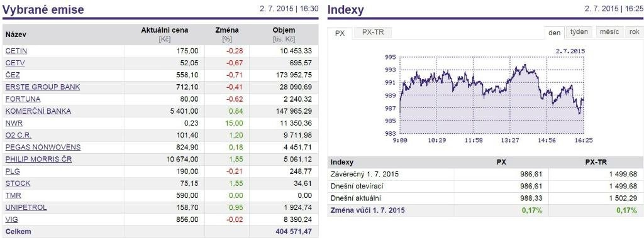Switch to the PX-TR index tab

click(x=373, y=32)
